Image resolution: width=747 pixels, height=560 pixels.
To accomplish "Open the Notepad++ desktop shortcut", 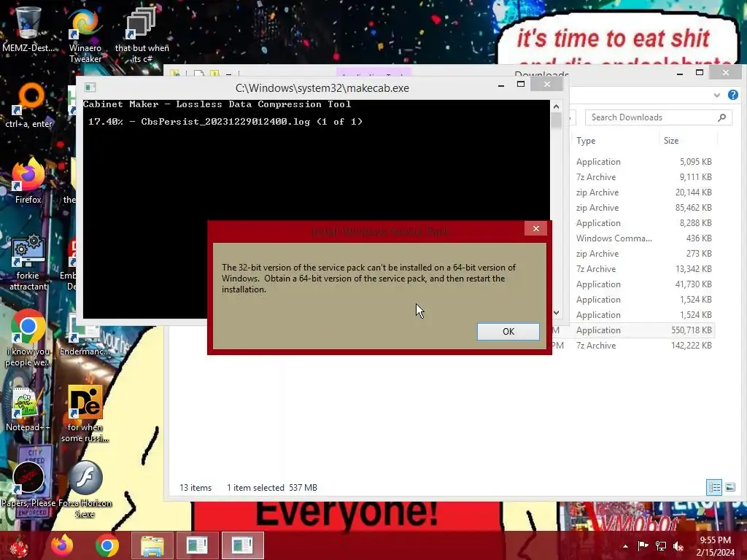I will [28, 410].
